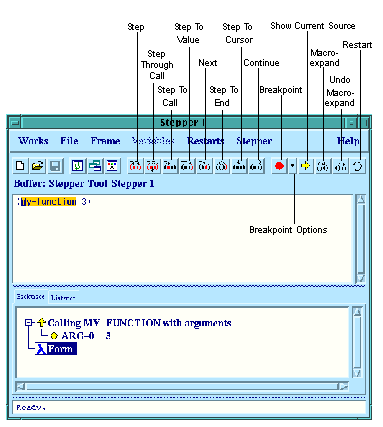This screenshot has width=383, height=427.
Task: Select the Form tree item
Action: [56, 349]
